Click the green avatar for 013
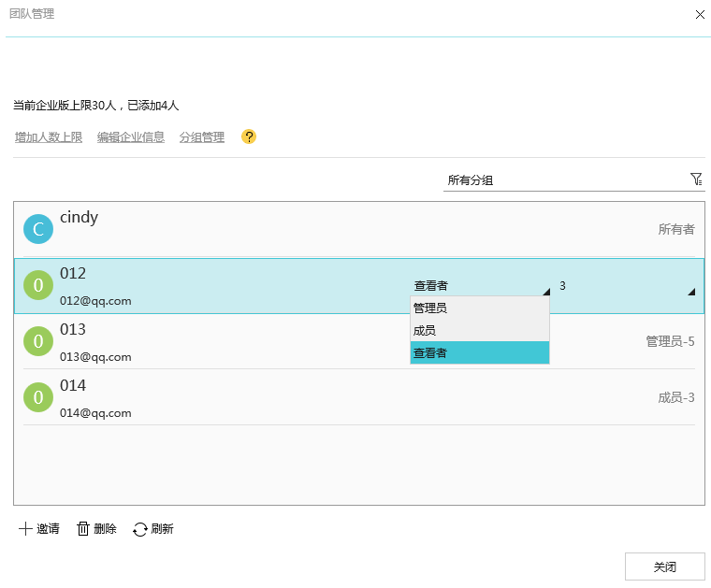The image size is (711, 588). (x=38, y=341)
